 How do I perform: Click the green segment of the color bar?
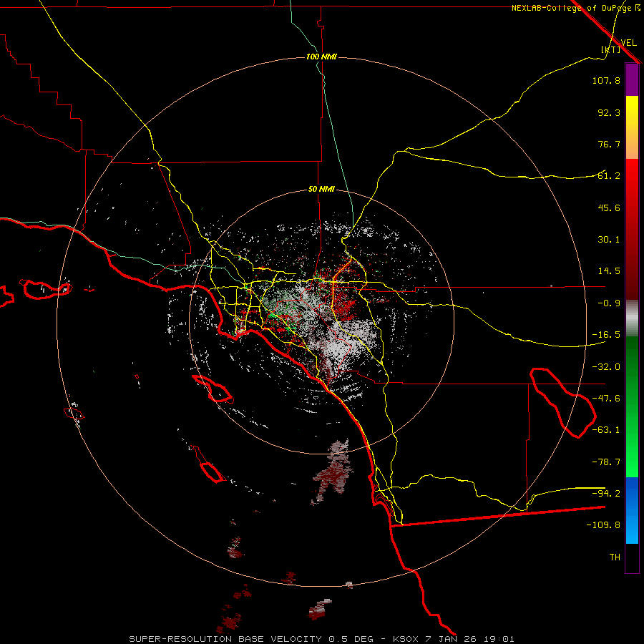(632, 406)
